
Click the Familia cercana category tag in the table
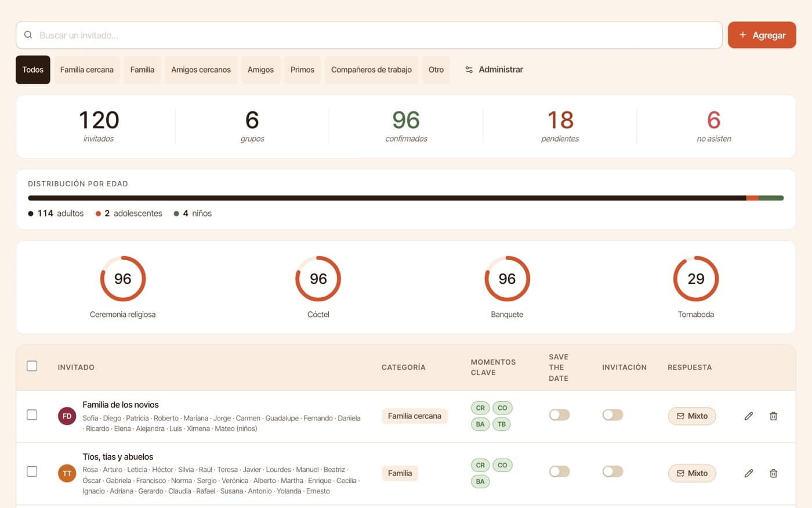tap(415, 416)
